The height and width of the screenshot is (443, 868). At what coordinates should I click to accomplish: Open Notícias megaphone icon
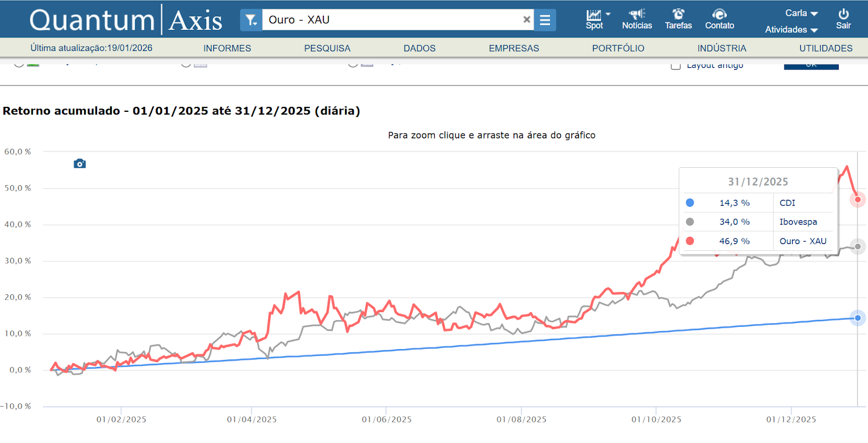click(x=636, y=15)
